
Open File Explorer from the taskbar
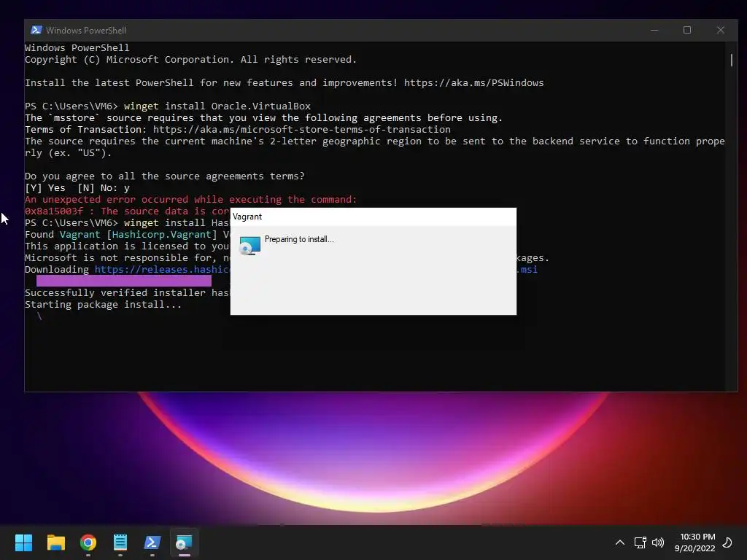click(55, 542)
